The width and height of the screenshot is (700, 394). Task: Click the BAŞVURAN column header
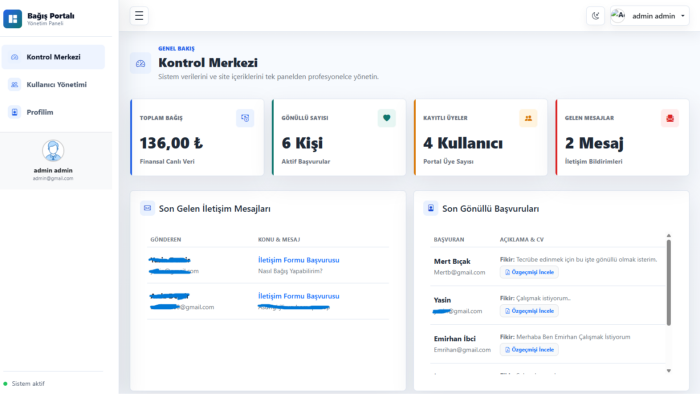click(x=449, y=240)
